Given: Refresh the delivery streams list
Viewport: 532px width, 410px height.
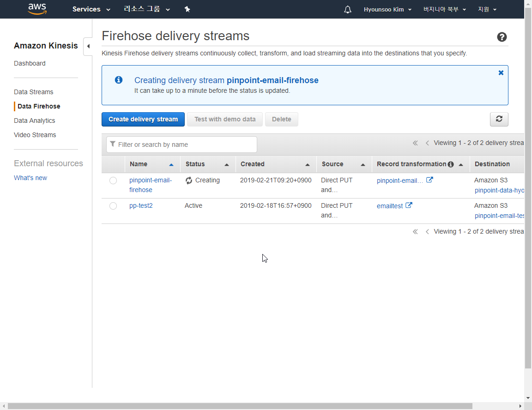Looking at the screenshot, I should (x=499, y=119).
